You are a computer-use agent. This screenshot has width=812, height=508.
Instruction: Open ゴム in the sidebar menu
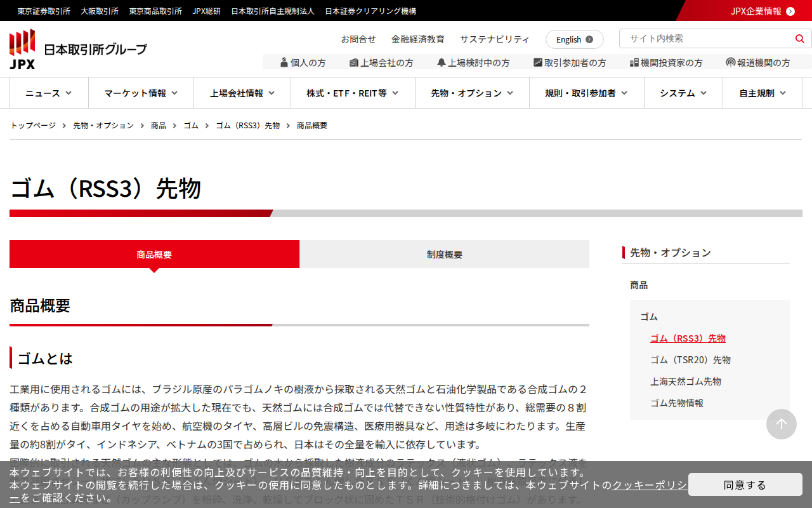pos(649,317)
